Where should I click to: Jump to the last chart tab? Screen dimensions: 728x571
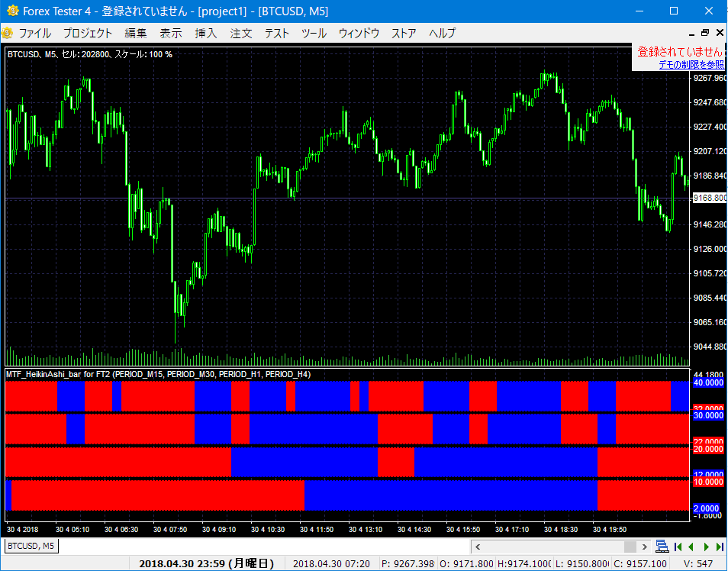point(719,547)
